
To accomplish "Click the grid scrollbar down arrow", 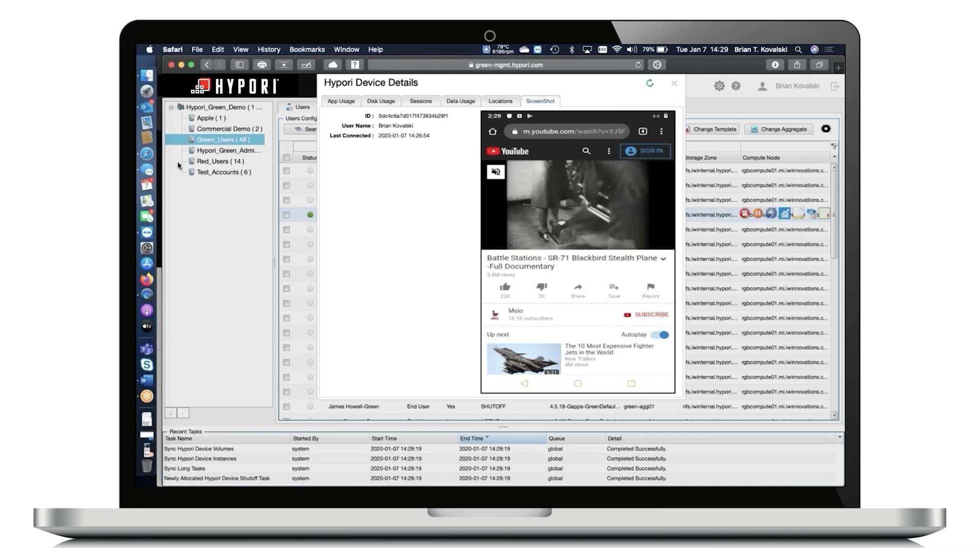I will (834, 415).
